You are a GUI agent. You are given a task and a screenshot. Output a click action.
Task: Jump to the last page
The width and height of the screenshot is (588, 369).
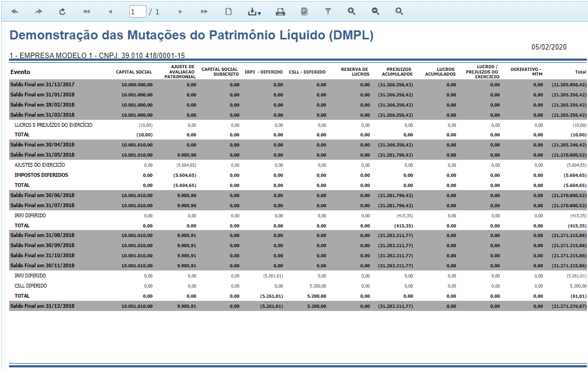pos(204,11)
